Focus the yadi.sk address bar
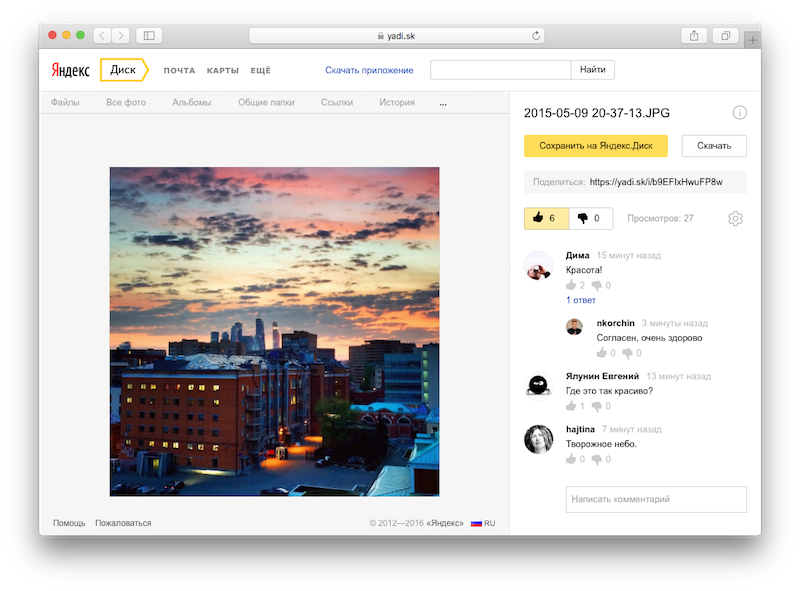The height and width of the screenshot is (591, 800). 396,36
